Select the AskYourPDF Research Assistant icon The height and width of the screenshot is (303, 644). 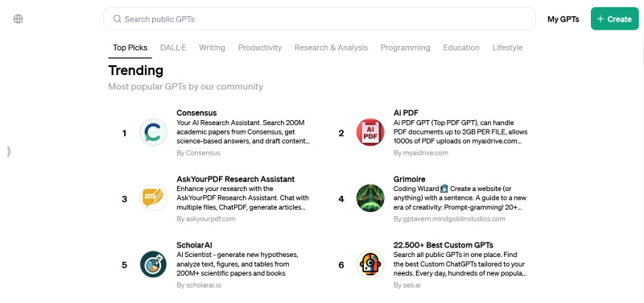pos(153,198)
